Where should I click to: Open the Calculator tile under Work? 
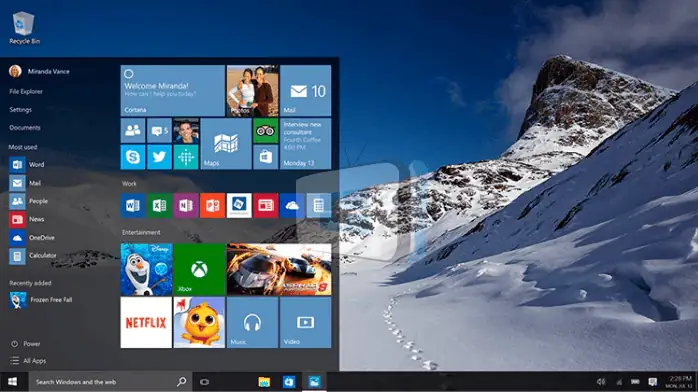(319, 206)
